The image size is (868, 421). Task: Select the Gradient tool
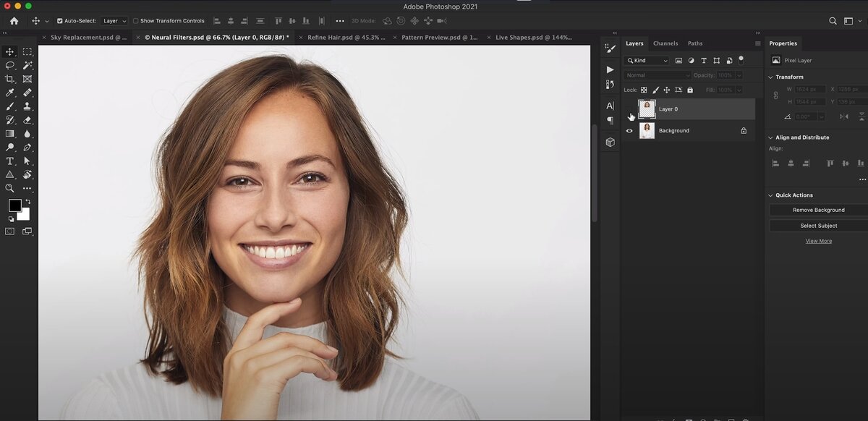[x=10, y=134]
